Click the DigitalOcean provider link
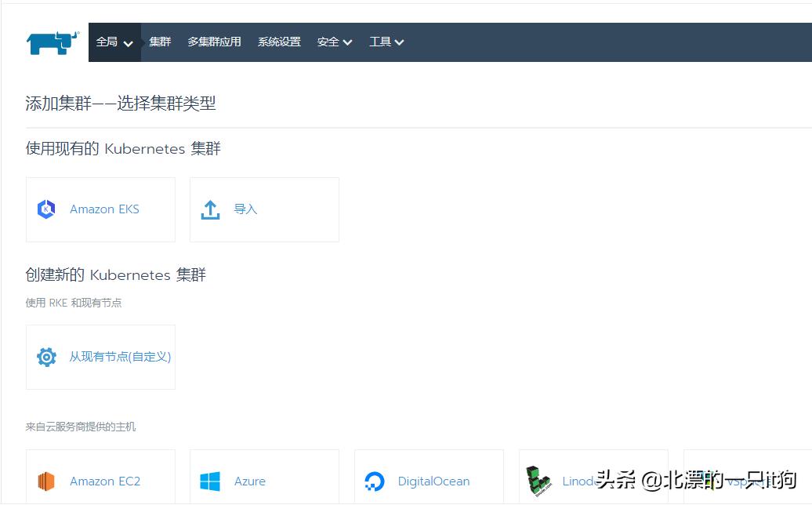 (x=433, y=481)
